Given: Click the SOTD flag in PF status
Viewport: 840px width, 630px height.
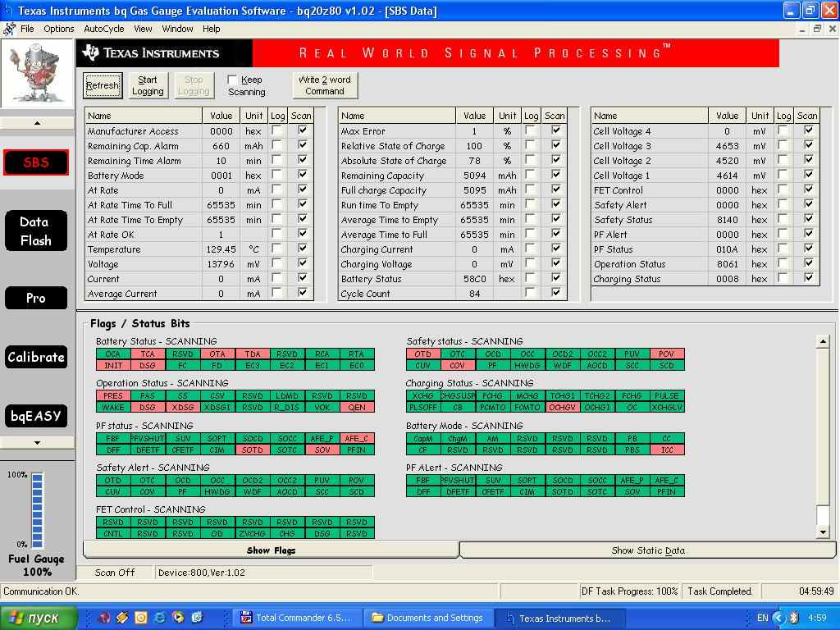Looking at the screenshot, I should [x=252, y=450].
